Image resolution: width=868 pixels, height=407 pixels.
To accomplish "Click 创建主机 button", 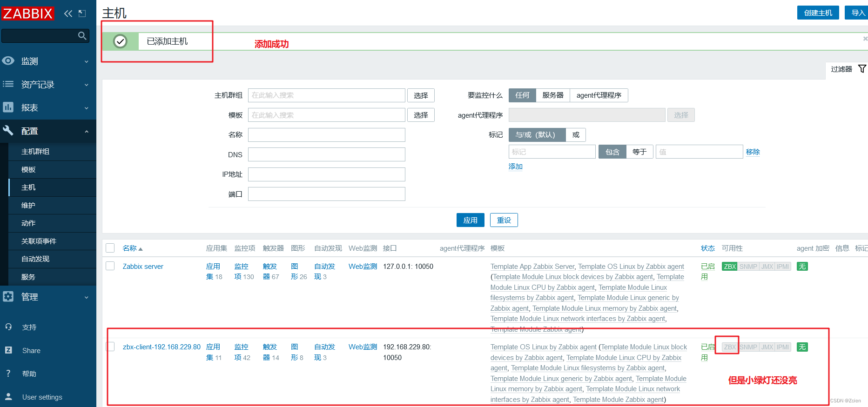I will pos(818,13).
